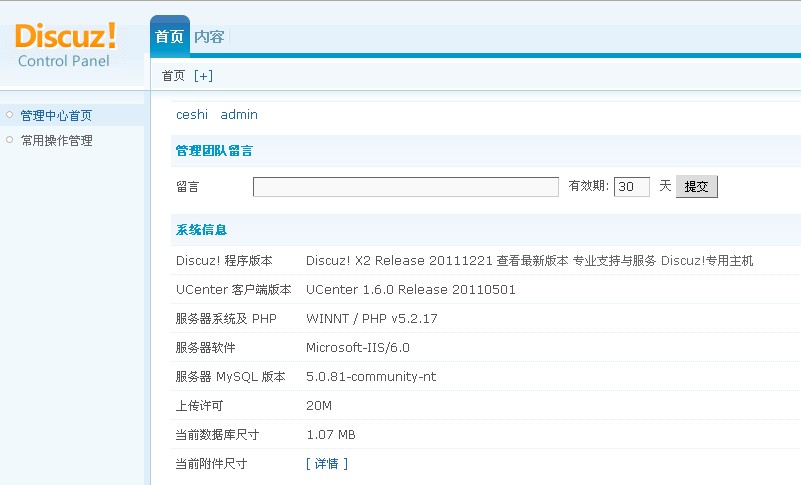Click the 服务器系统及 PHP label

226,319
